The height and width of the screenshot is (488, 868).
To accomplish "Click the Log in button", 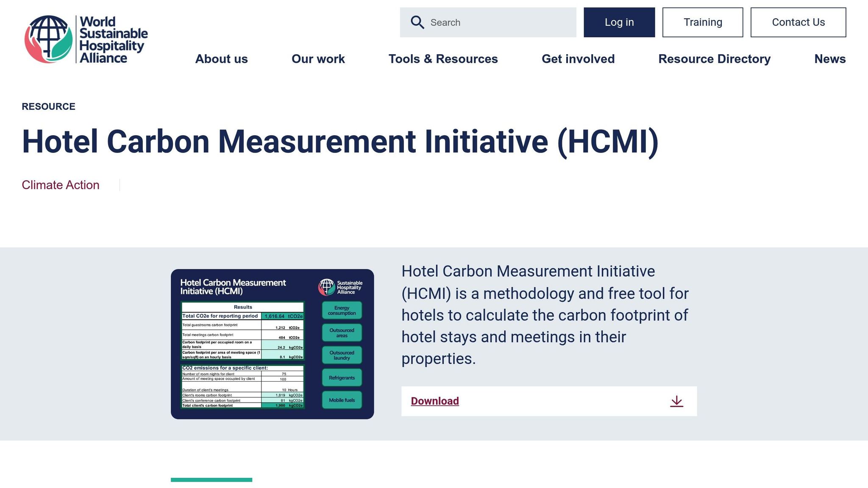I will (619, 22).
